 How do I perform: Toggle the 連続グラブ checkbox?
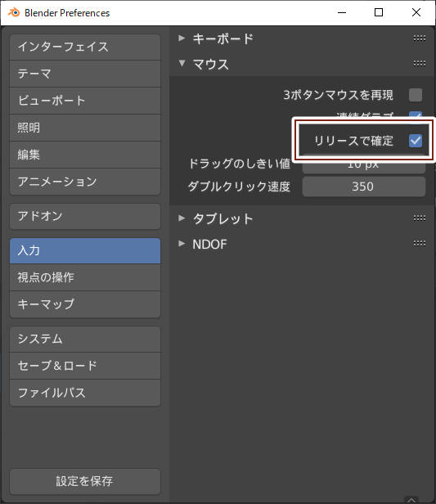(416, 115)
